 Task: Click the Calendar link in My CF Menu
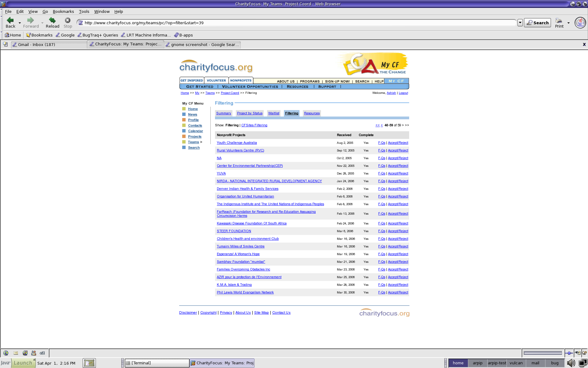point(195,131)
